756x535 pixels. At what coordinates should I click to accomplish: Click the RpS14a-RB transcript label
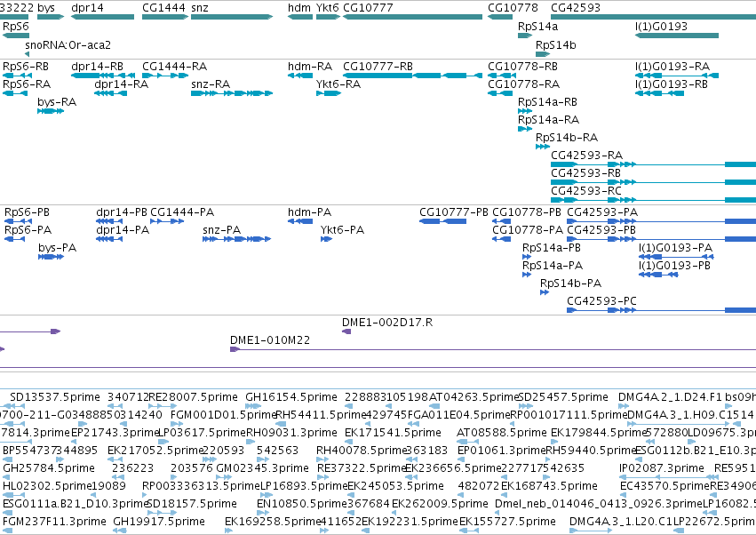click(547, 102)
